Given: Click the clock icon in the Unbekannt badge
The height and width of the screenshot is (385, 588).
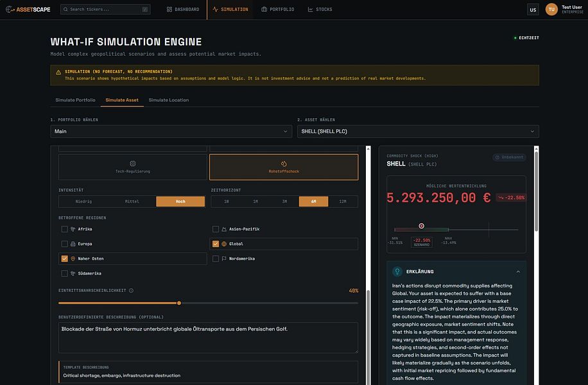Looking at the screenshot, I should [x=497, y=157].
